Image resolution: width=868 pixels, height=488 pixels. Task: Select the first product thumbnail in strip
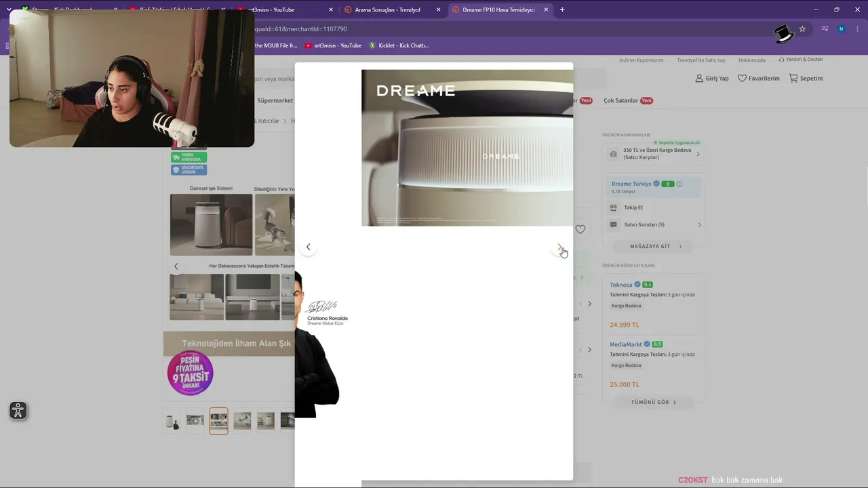point(172,421)
